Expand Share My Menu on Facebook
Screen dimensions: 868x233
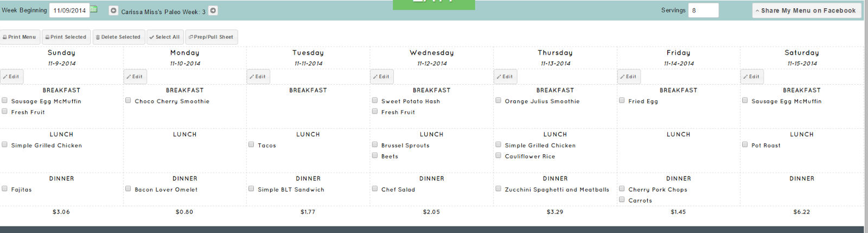806,10
